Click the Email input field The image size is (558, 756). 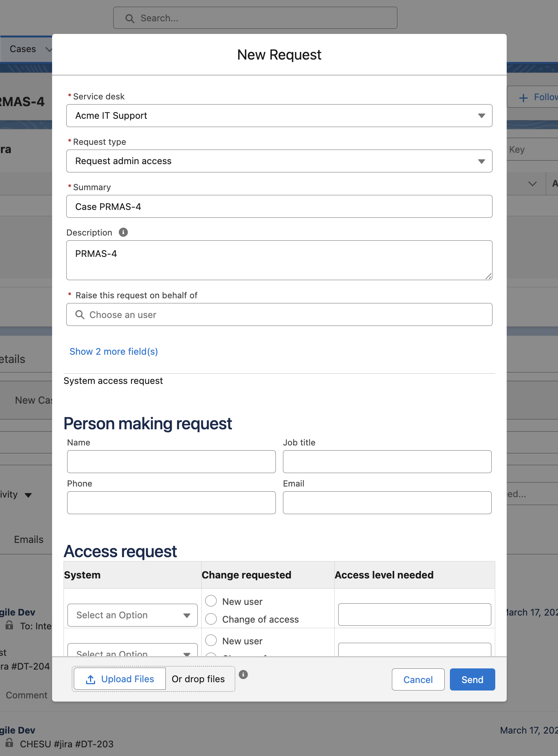(x=387, y=503)
